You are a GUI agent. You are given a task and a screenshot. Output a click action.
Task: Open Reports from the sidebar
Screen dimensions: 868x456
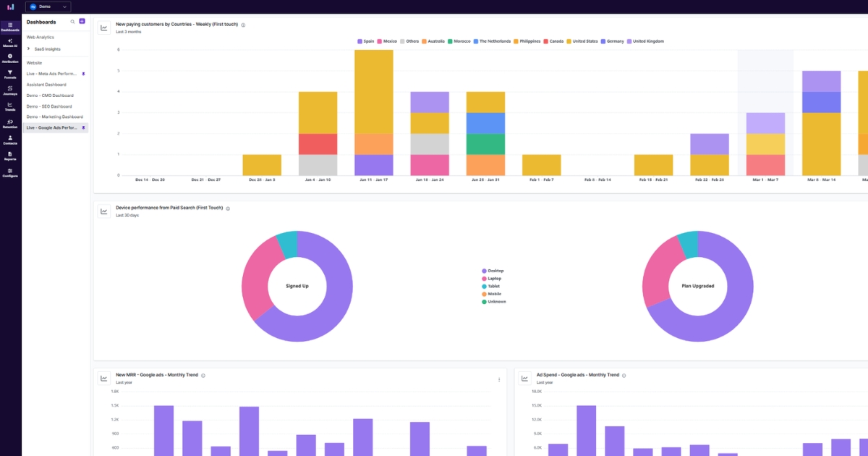coord(10,156)
